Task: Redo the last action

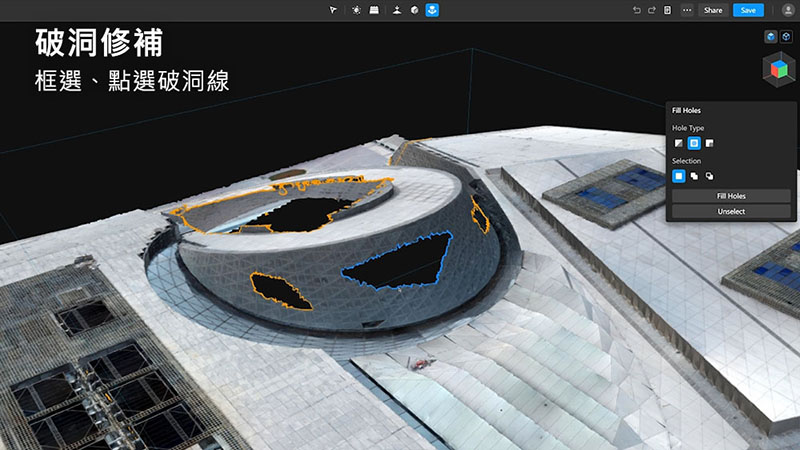Action: (652, 10)
